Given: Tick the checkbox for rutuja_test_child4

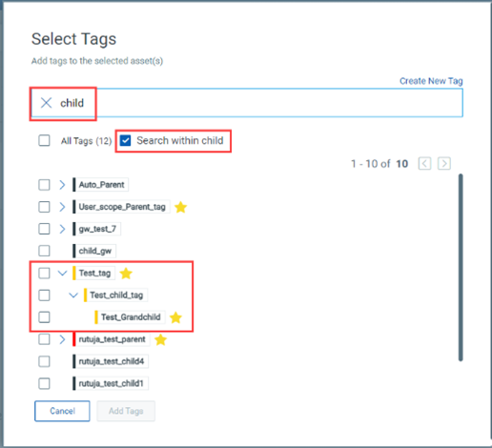Looking at the screenshot, I should click(44, 361).
